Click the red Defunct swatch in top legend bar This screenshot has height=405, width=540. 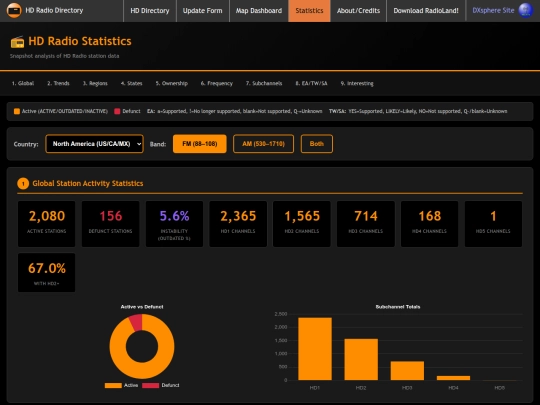tap(117, 111)
